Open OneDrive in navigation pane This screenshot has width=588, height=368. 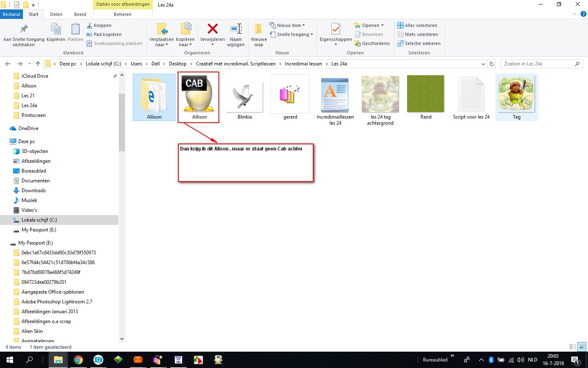coord(28,128)
